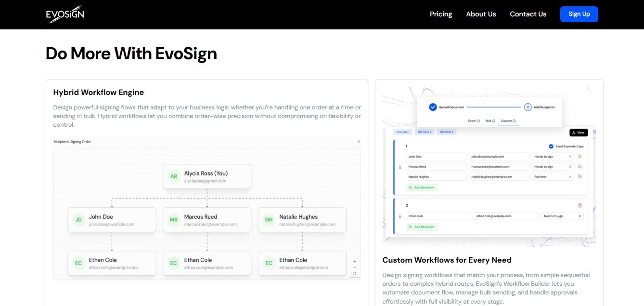Click the JD avatar circle
The height and width of the screenshot is (306, 644).
(x=78, y=220)
